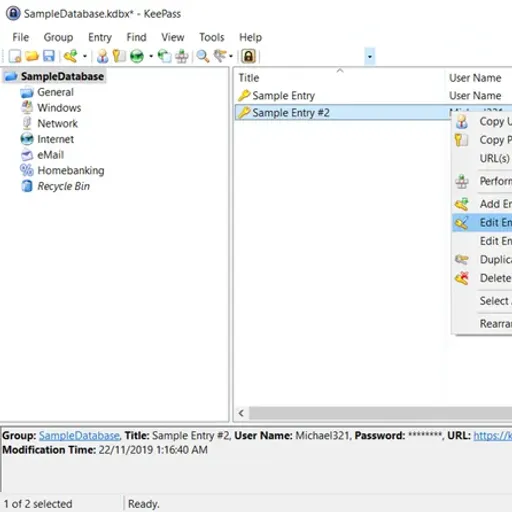The image size is (512, 512).
Task: Choose Select All in the context menu
Action: pos(483,301)
